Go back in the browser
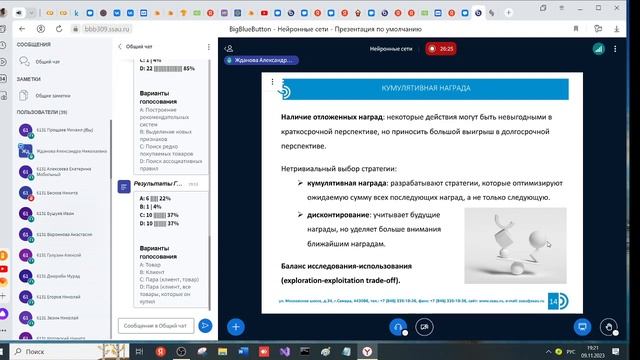 [x=22, y=29]
